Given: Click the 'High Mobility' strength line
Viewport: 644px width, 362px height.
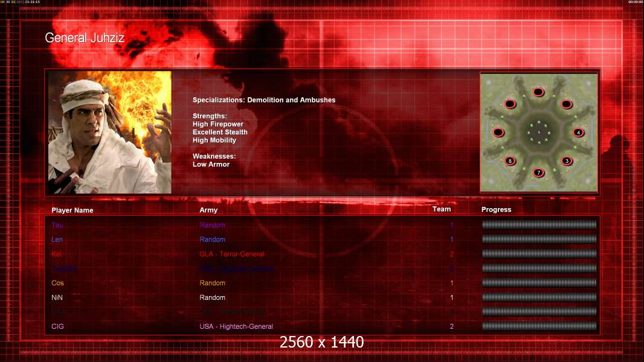Looking at the screenshot, I should pos(214,140).
